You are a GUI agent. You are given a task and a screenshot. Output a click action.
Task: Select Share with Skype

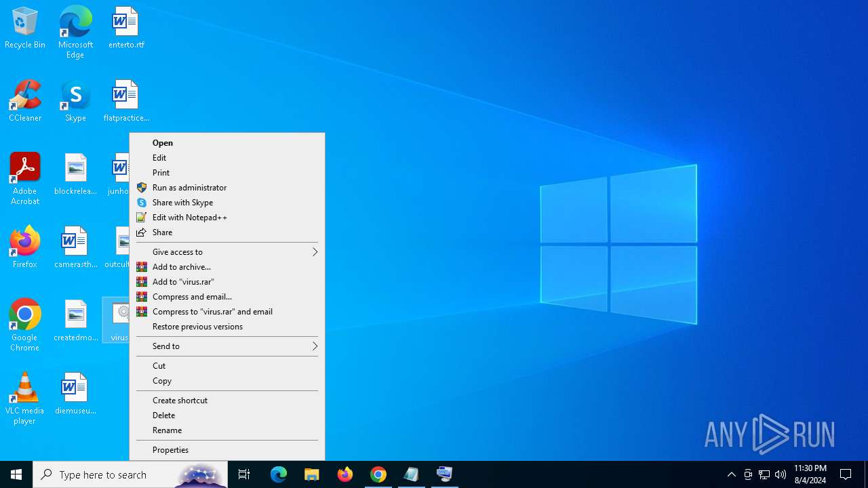coord(227,203)
